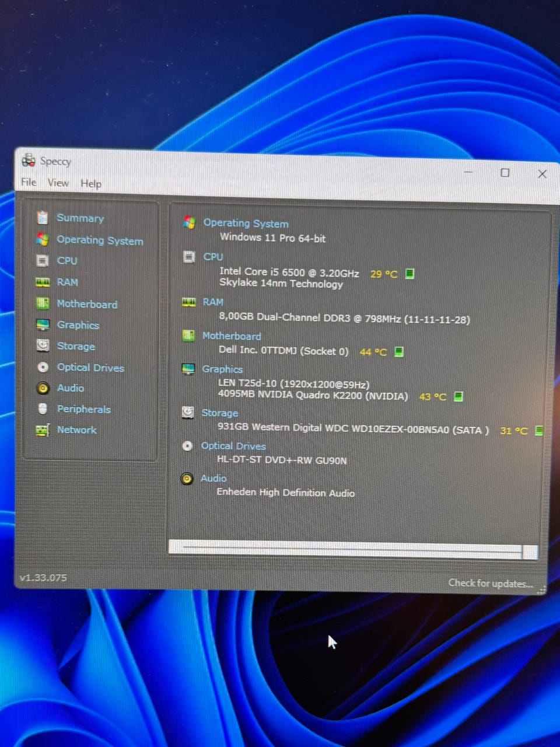Show Motherboard details from sidebar
Image resolution: width=560 pixels, height=747 pixels.
(x=87, y=304)
